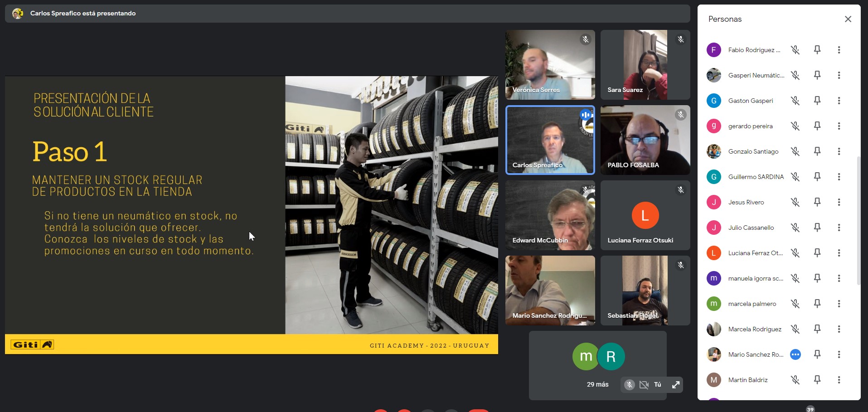The image size is (868, 412).
Task: Pin Gaston Gasperi's video
Action: (817, 101)
